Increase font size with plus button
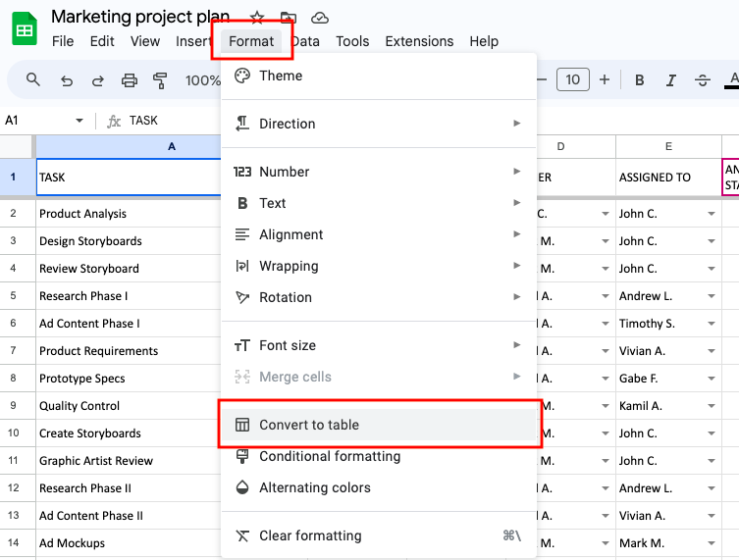This screenshot has height=560, width=739. [605, 80]
